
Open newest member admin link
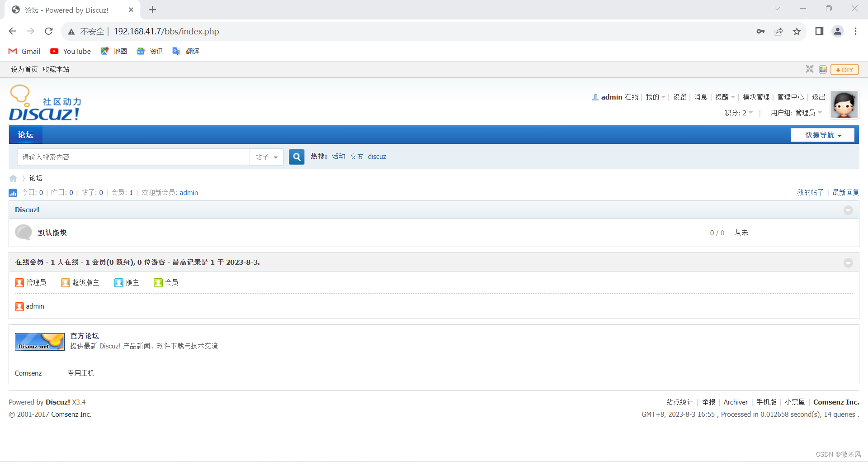tap(189, 192)
